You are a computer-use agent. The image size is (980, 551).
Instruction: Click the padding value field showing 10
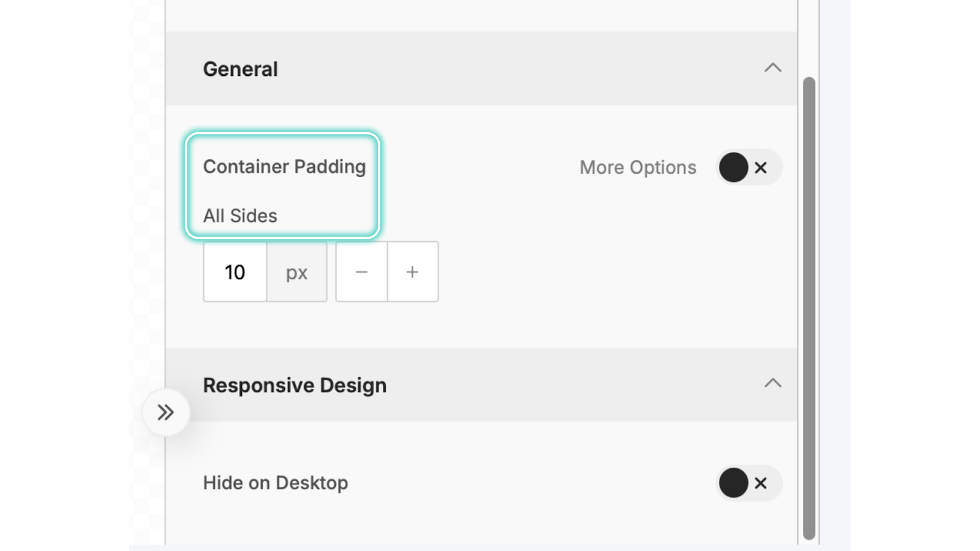(235, 272)
